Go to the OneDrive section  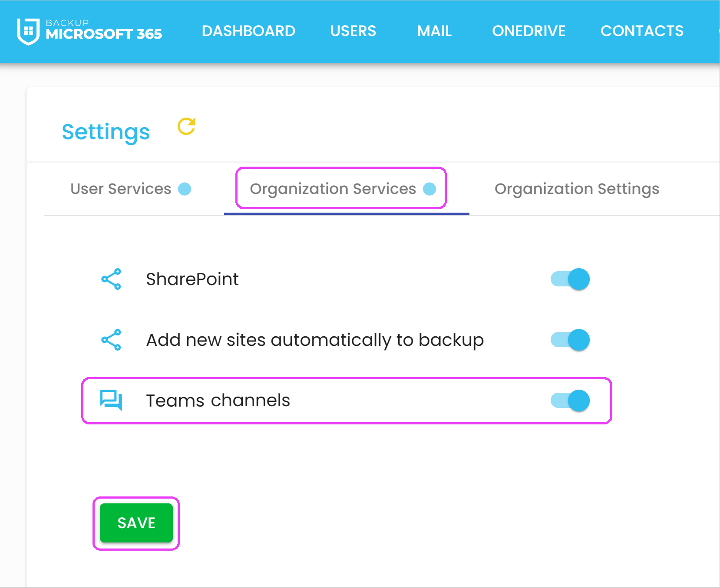(528, 30)
